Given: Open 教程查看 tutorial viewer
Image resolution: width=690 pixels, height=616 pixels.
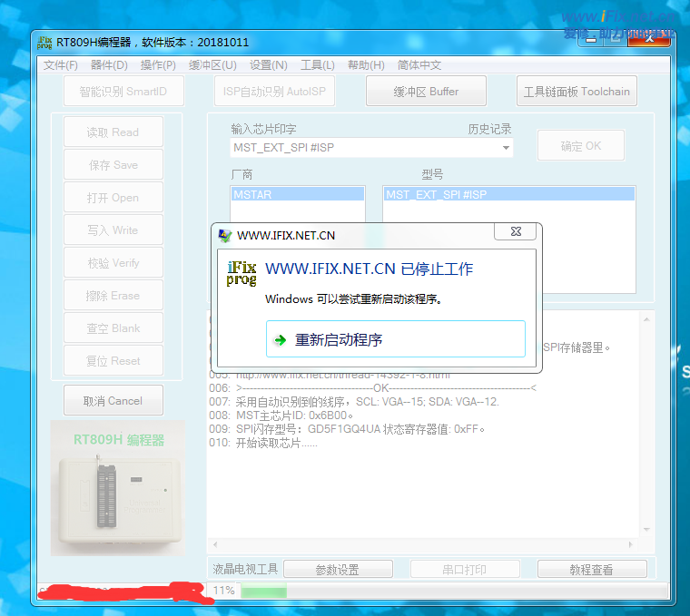Looking at the screenshot, I should coord(592,570).
